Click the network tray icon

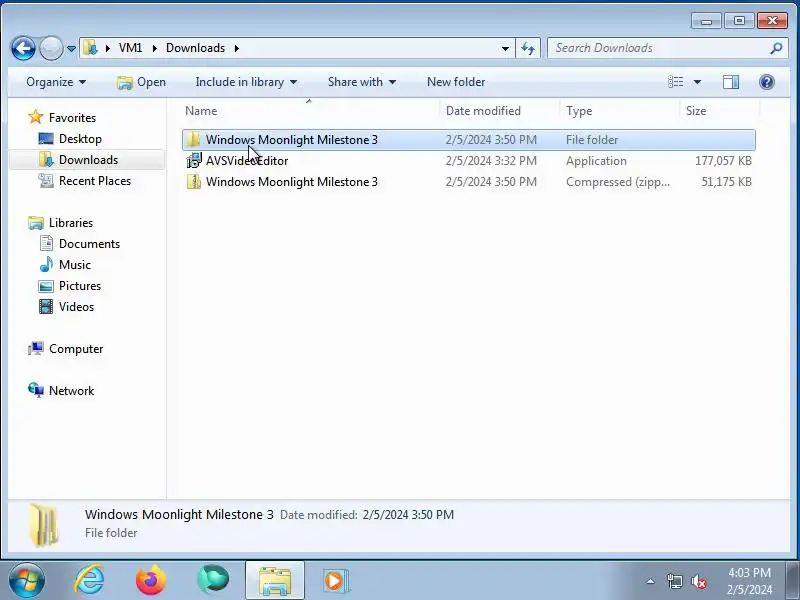click(x=674, y=581)
